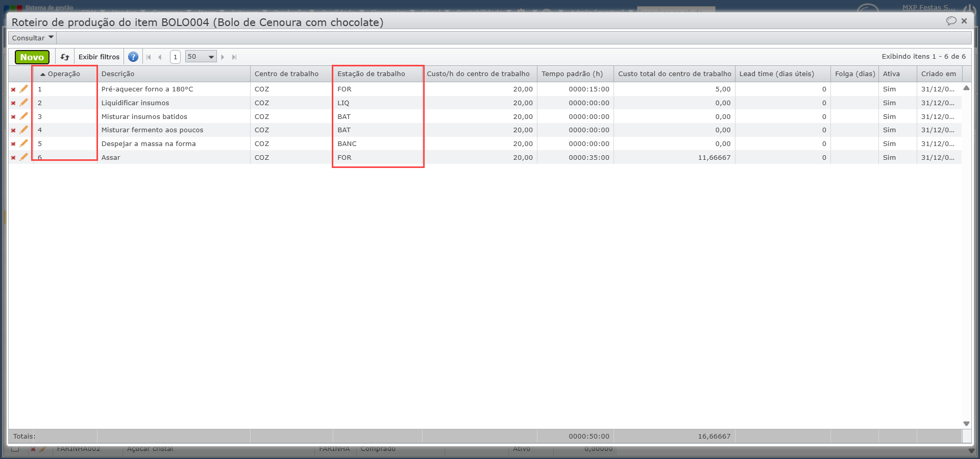
Task: Sort by the Descrição column header
Action: pyautogui.click(x=174, y=74)
